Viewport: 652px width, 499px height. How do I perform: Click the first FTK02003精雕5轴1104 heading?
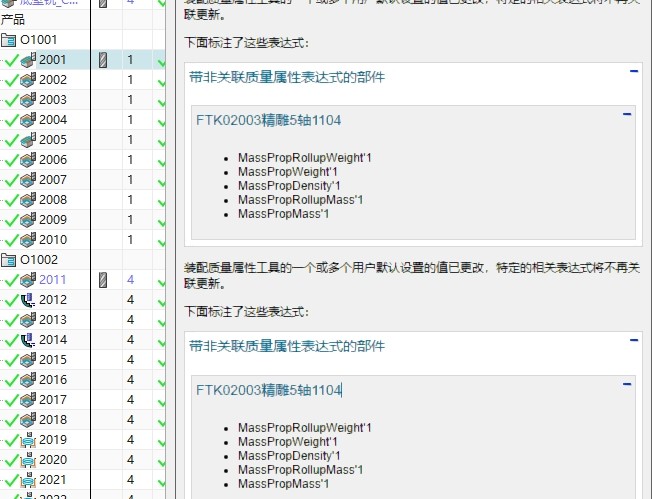point(269,121)
